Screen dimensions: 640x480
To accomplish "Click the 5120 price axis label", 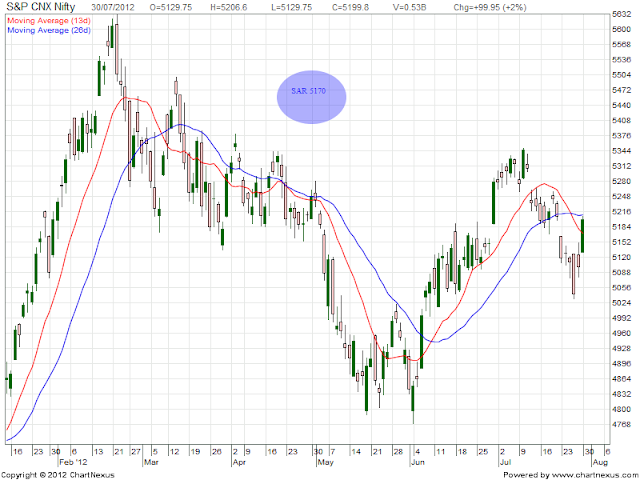I will 622,257.
